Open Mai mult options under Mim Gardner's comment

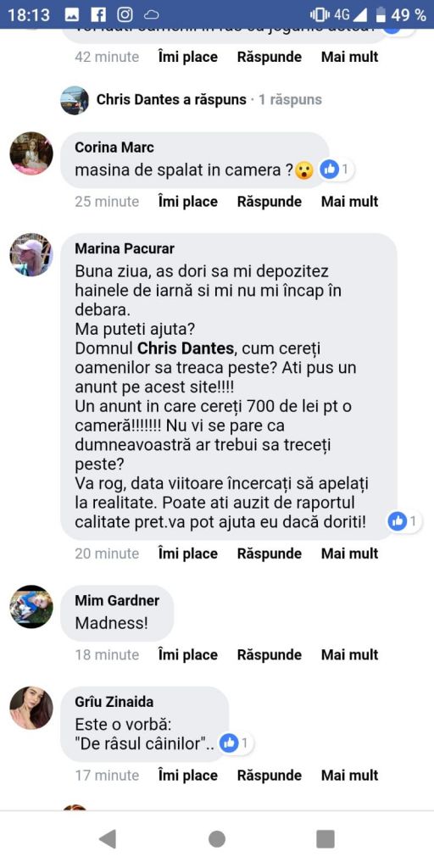pos(349,655)
